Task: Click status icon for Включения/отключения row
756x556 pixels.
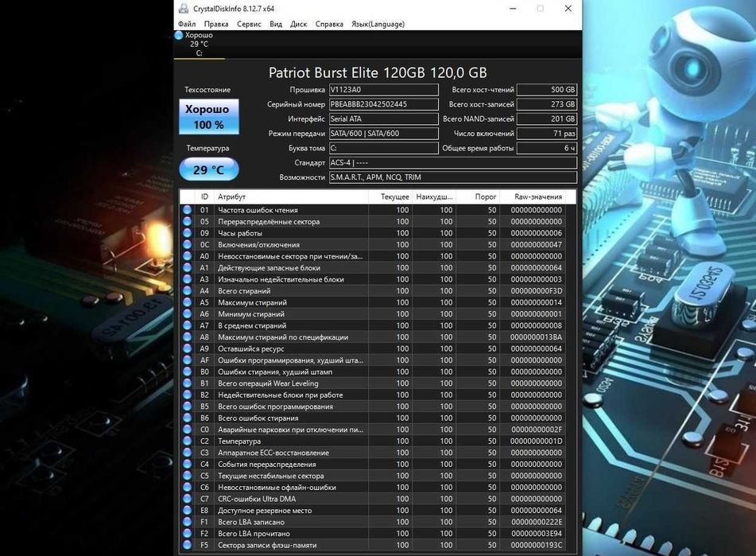Action: point(187,244)
